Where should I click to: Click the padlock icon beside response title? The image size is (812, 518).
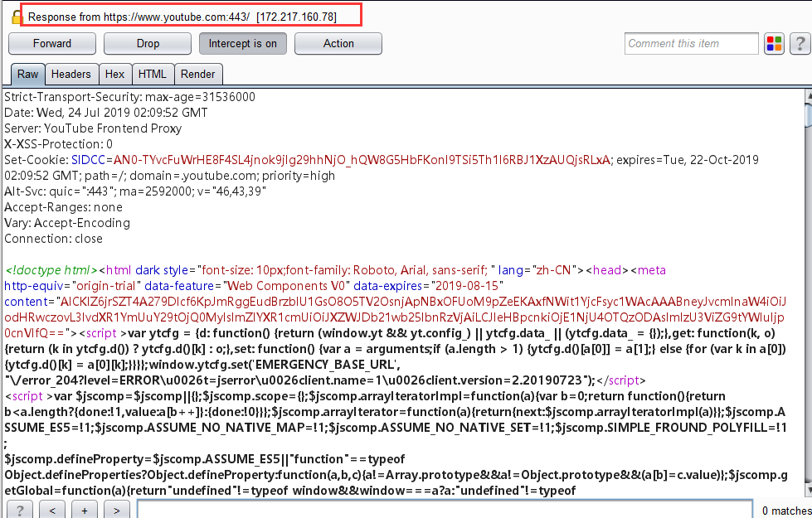17,17
